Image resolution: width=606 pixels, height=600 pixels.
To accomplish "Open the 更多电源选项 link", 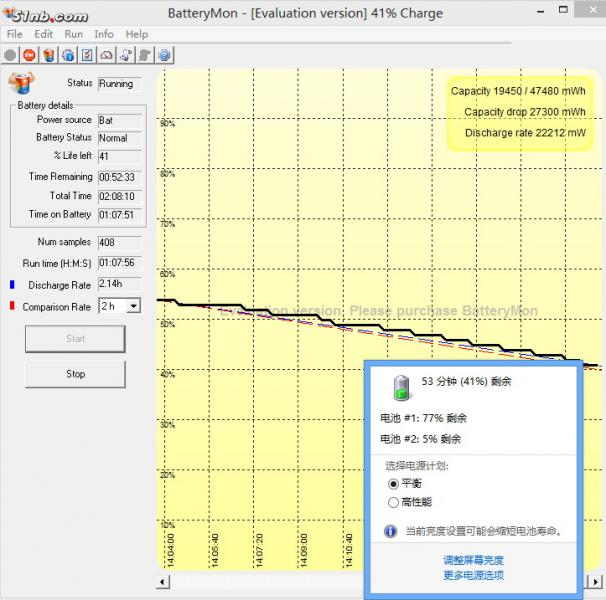I will [x=473, y=575].
